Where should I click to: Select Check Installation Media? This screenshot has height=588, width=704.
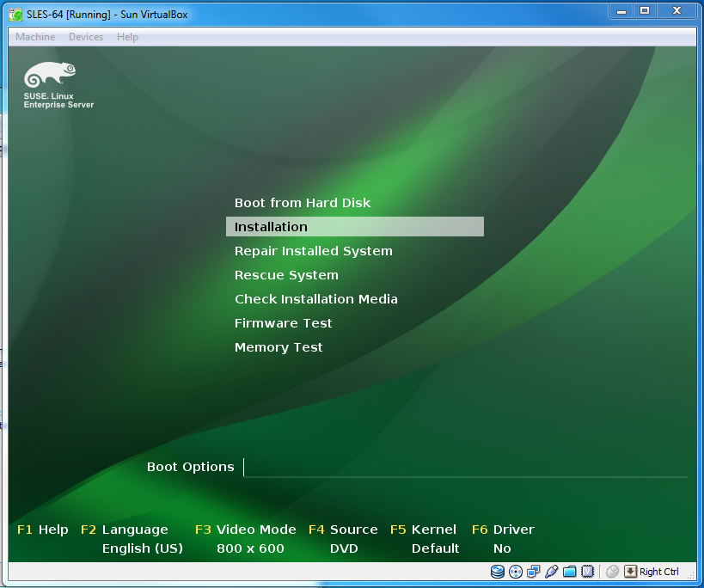click(x=316, y=299)
